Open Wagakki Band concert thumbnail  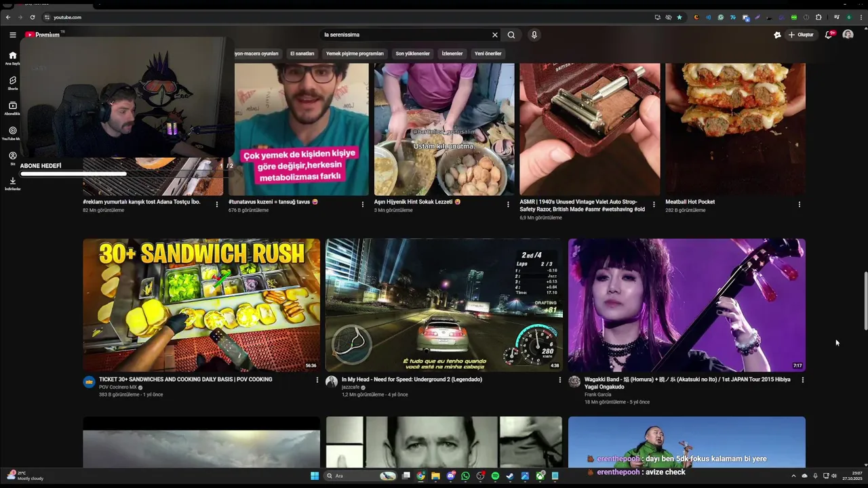pyautogui.click(x=687, y=305)
